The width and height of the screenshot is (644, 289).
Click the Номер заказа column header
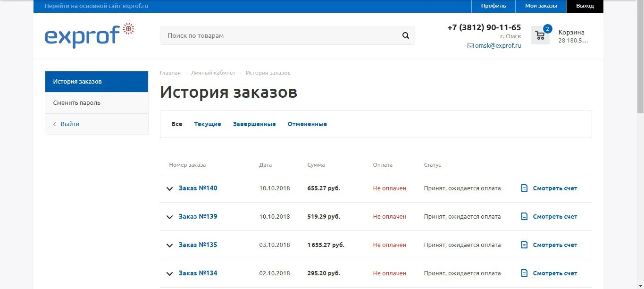click(x=187, y=165)
